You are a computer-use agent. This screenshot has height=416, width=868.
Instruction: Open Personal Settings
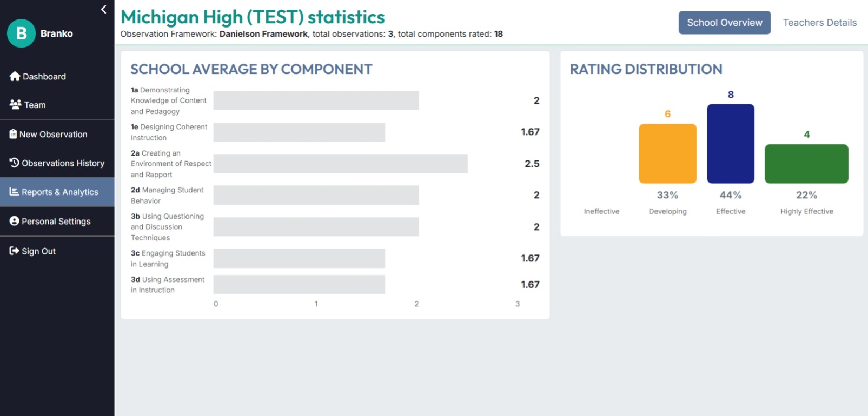pyautogui.click(x=57, y=221)
